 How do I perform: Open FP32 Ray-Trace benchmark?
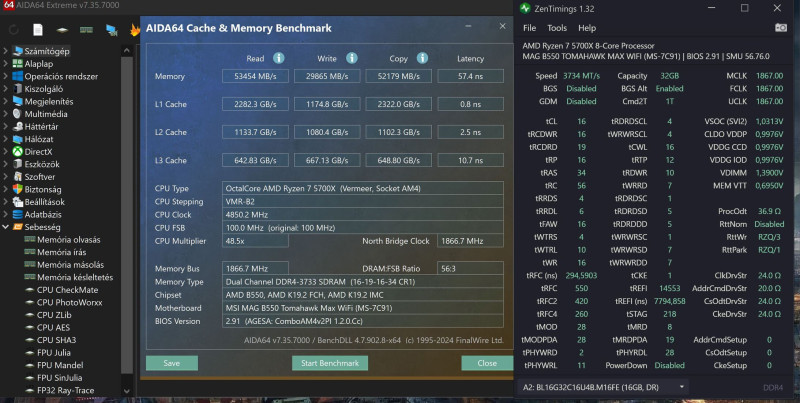pos(65,390)
